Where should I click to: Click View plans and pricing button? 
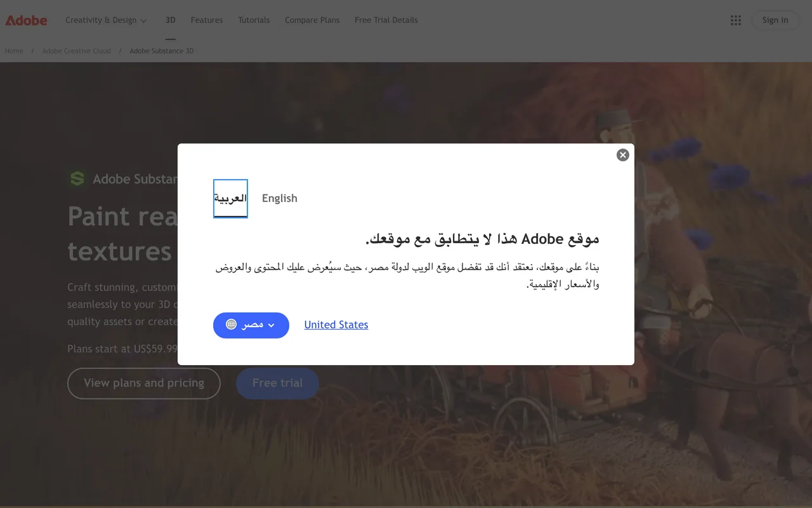(x=144, y=383)
